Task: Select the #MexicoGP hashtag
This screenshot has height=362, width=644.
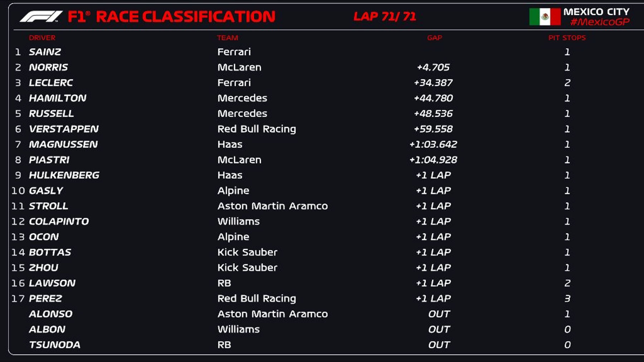Action: [600, 22]
